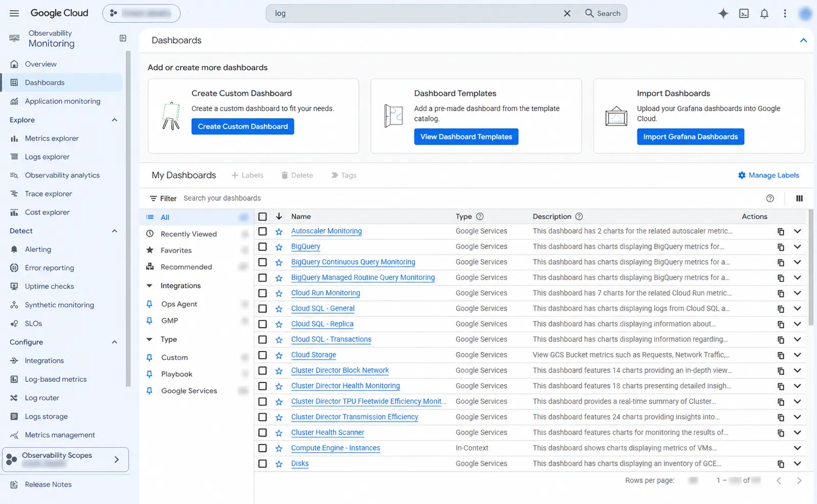
Task: Star the Autoscaler Monitoring dashboard
Action: (x=279, y=231)
